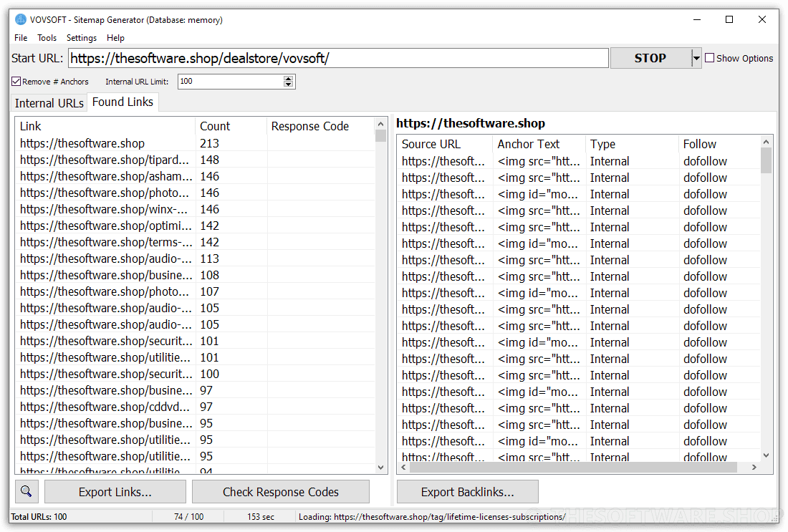Sort by the Count column header
The image size is (788, 532).
231,126
